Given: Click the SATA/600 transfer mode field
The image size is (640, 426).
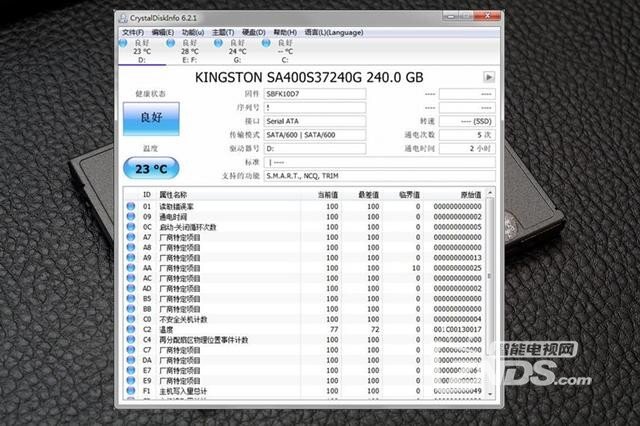Looking at the screenshot, I should coord(315,135).
